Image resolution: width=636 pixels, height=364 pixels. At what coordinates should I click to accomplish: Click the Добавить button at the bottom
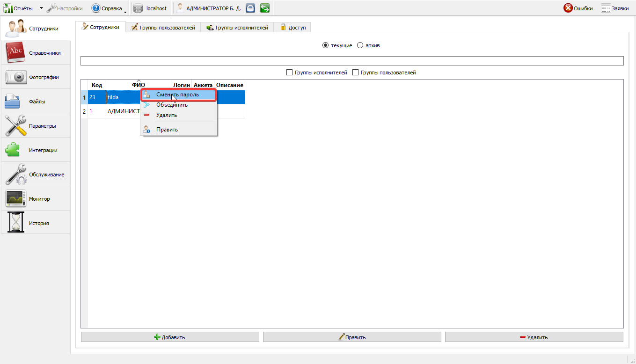pyautogui.click(x=170, y=337)
